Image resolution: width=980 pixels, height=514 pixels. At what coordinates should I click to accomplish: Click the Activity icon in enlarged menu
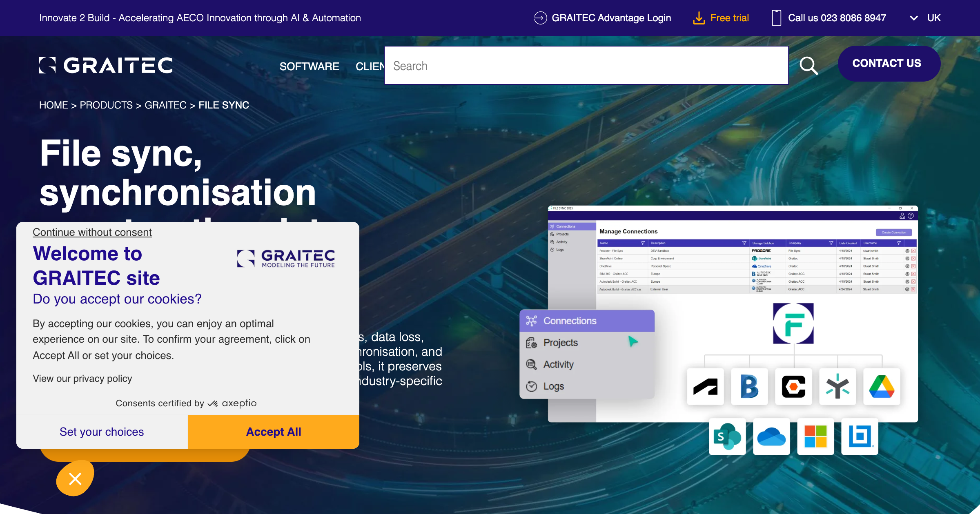coord(531,364)
